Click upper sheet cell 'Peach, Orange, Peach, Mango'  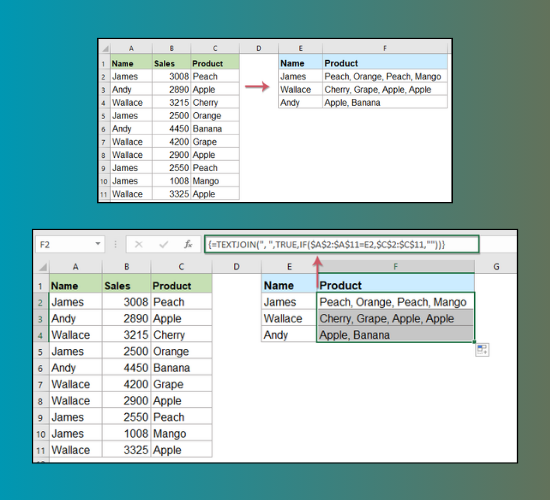[x=385, y=76]
